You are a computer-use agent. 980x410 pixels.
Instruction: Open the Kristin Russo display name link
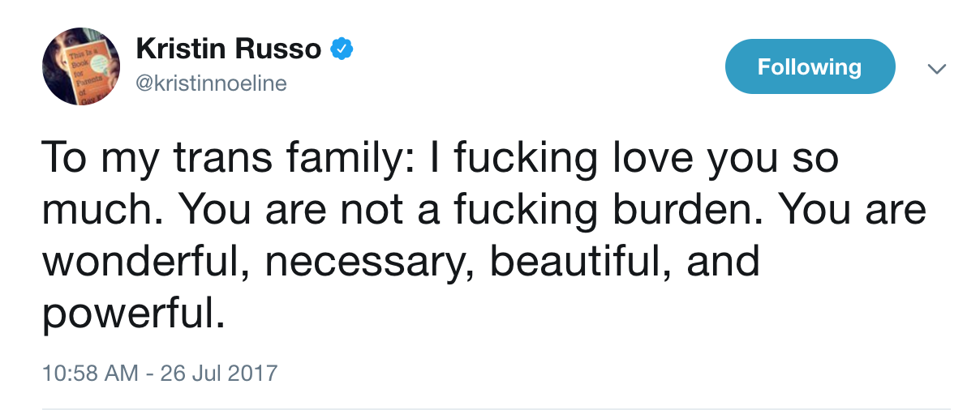tap(229, 50)
